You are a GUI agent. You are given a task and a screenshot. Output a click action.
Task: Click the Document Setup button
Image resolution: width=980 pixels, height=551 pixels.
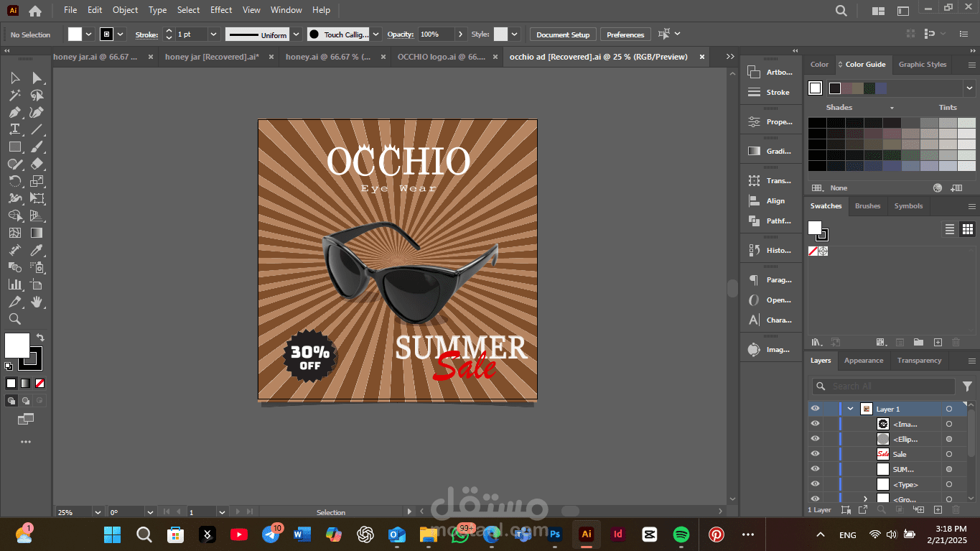pyautogui.click(x=563, y=34)
